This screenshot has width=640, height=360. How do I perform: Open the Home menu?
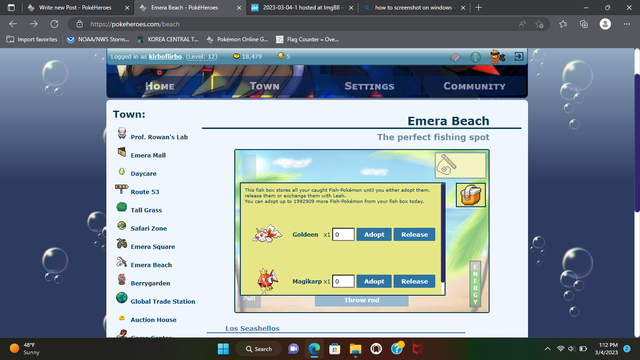(x=160, y=86)
